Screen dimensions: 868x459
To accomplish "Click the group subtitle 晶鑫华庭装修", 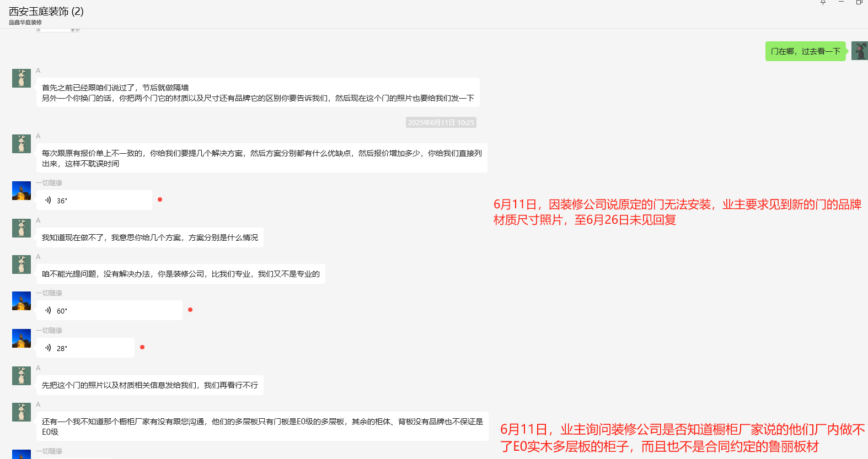I will [25, 23].
